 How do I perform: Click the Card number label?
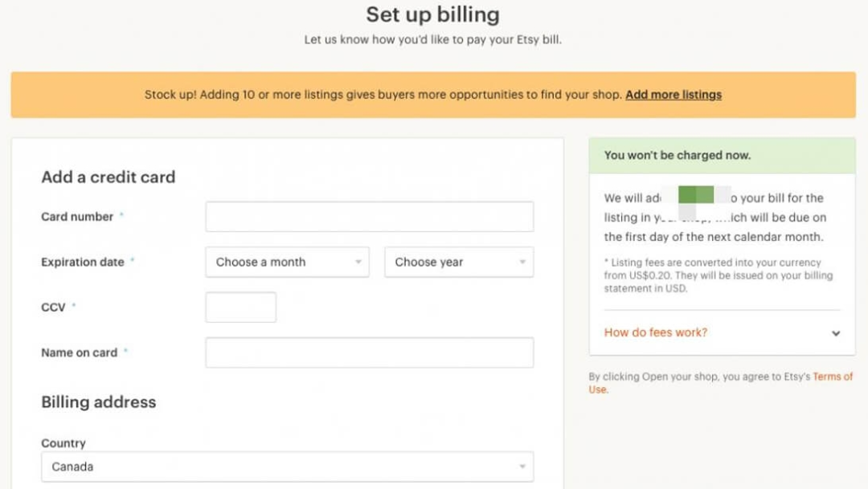click(x=77, y=217)
